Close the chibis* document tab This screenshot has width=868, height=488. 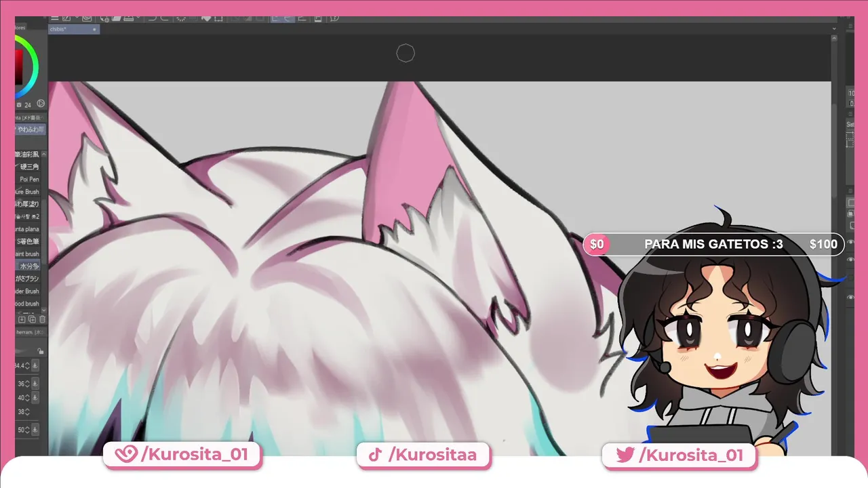(x=95, y=29)
